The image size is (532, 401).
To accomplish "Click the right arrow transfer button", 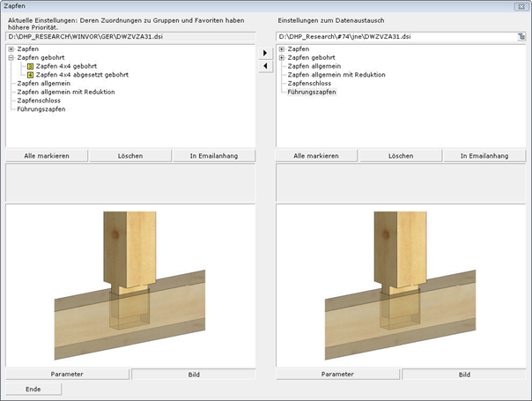I will [266, 53].
